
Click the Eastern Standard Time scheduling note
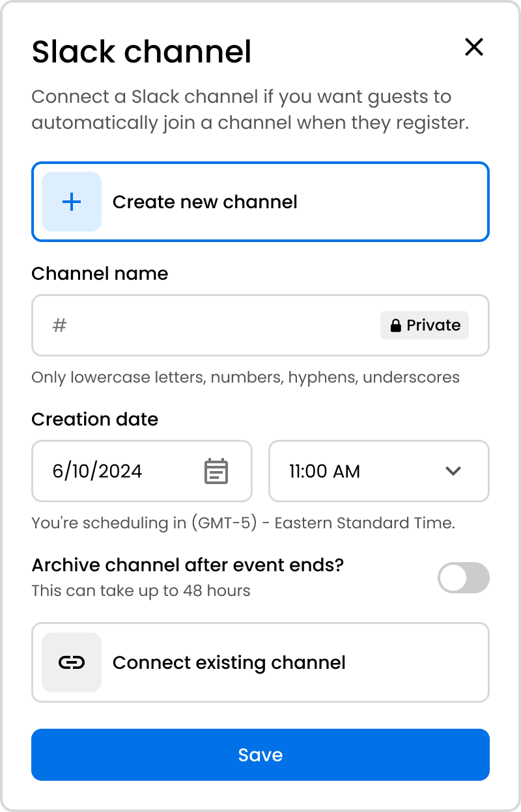point(243,523)
